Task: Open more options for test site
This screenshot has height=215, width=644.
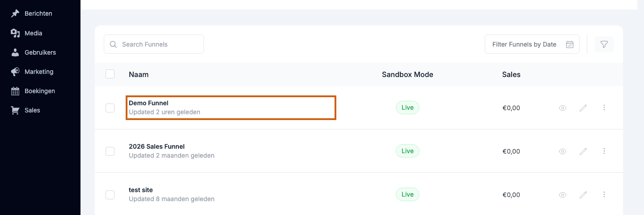Action: click(x=604, y=194)
